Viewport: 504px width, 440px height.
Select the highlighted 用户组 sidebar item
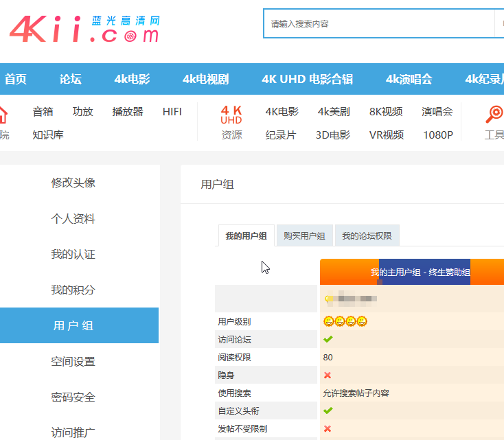click(x=79, y=325)
